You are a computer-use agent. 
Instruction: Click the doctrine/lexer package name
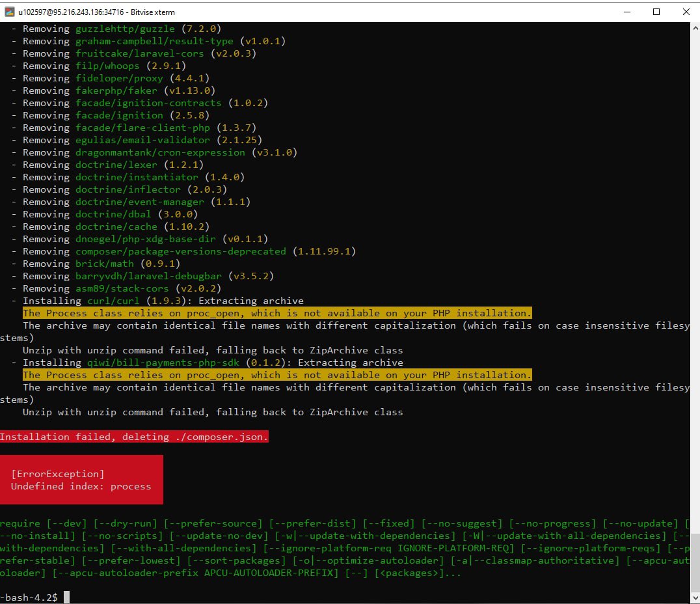tap(116, 165)
